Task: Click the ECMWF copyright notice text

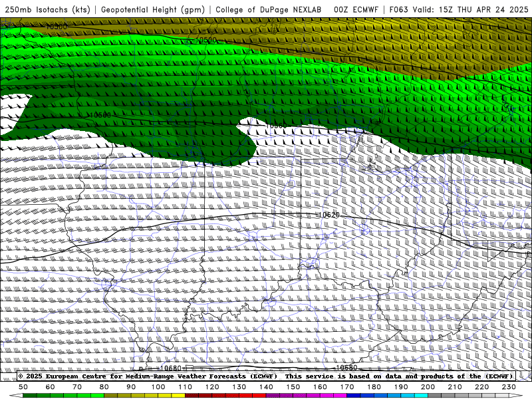Action: [148, 376]
